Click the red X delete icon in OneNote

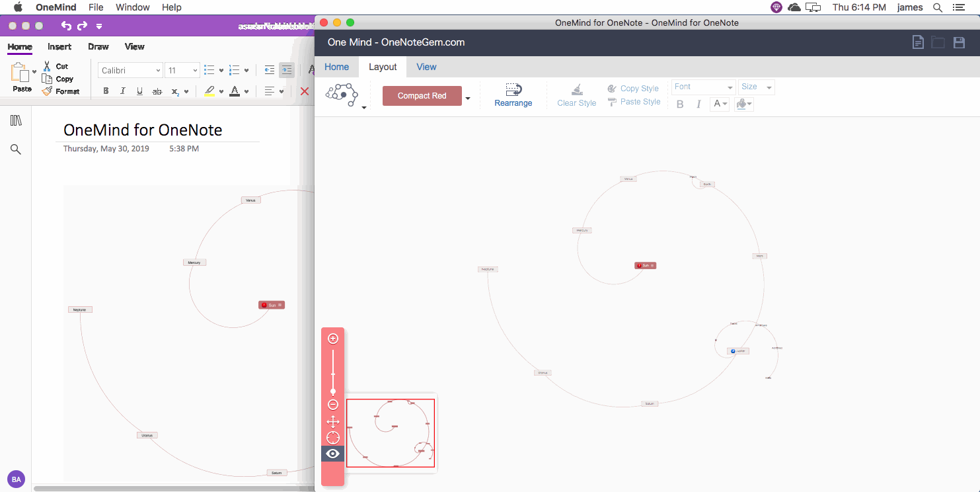[x=305, y=91]
